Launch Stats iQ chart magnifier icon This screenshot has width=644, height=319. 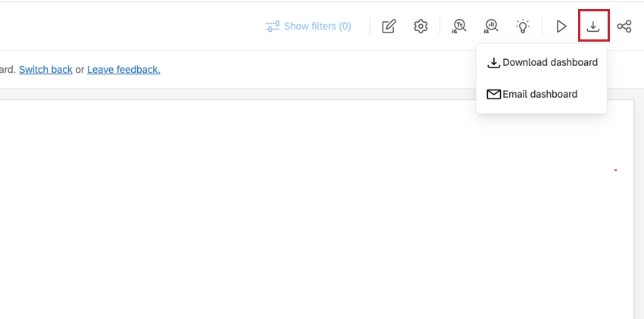tap(491, 27)
